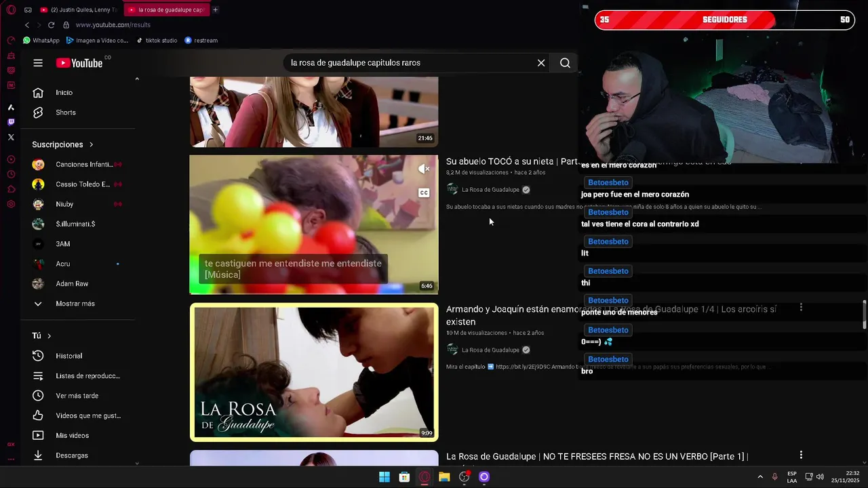Click the YouTube logo
868x488 pixels.
tap(79, 63)
